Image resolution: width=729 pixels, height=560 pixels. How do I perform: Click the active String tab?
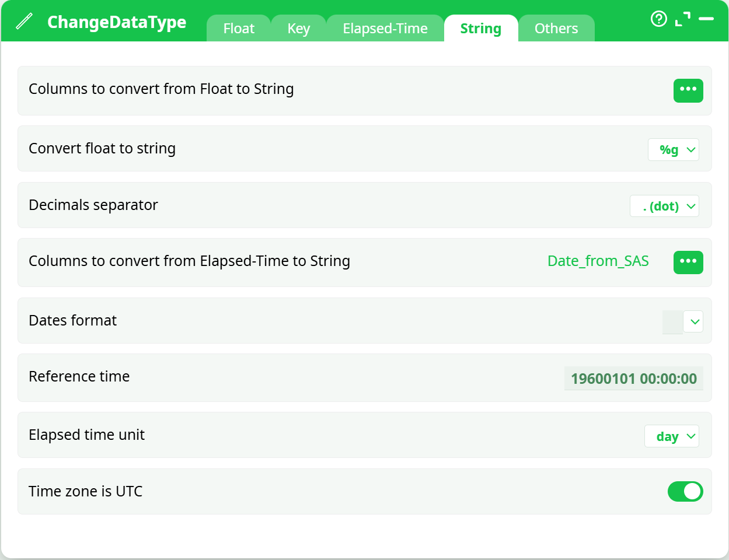pyautogui.click(x=480, y=29)
